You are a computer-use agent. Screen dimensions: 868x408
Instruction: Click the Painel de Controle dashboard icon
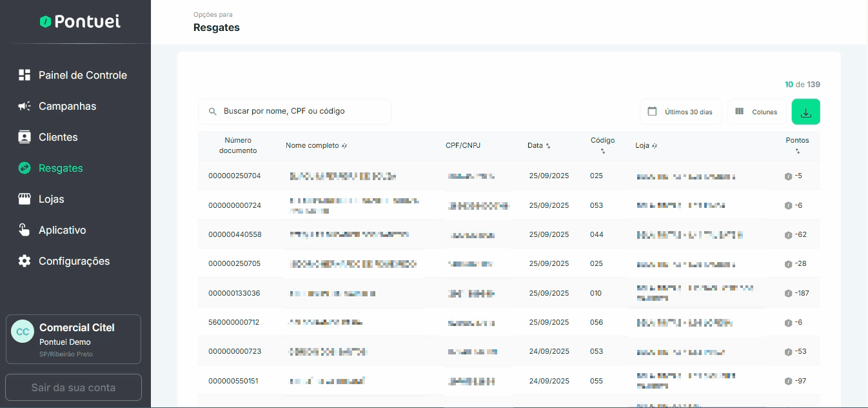coord(25,75)
